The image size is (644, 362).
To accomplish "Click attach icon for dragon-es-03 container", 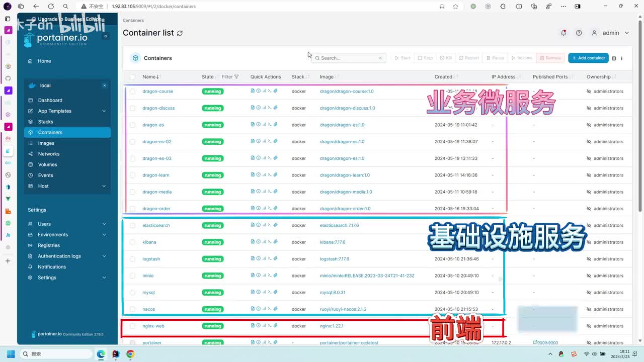I will pos(275,158).
